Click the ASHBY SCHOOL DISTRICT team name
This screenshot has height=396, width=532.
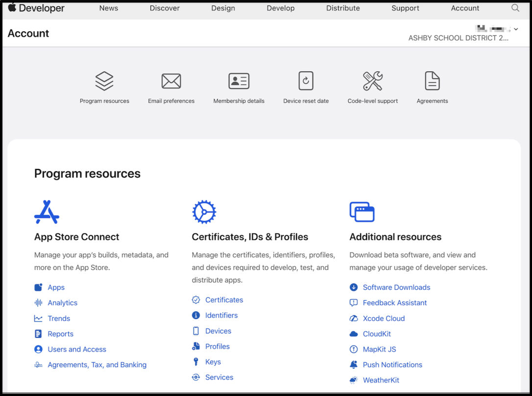coord(458,38)
